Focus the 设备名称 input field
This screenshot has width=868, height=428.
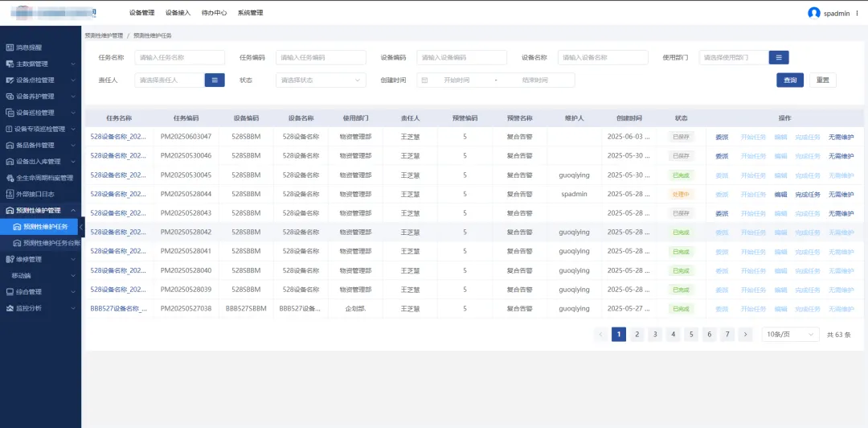(x=603, y=58)
